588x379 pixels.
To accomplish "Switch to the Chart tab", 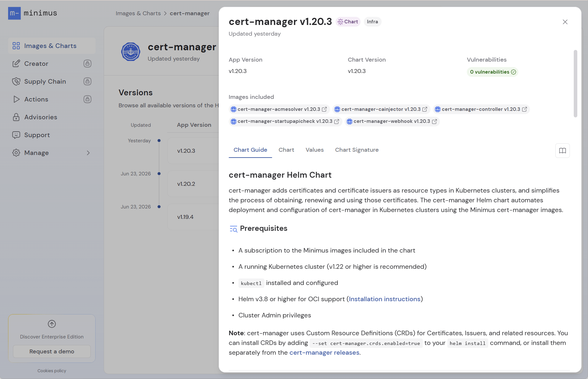I will 286,150.
